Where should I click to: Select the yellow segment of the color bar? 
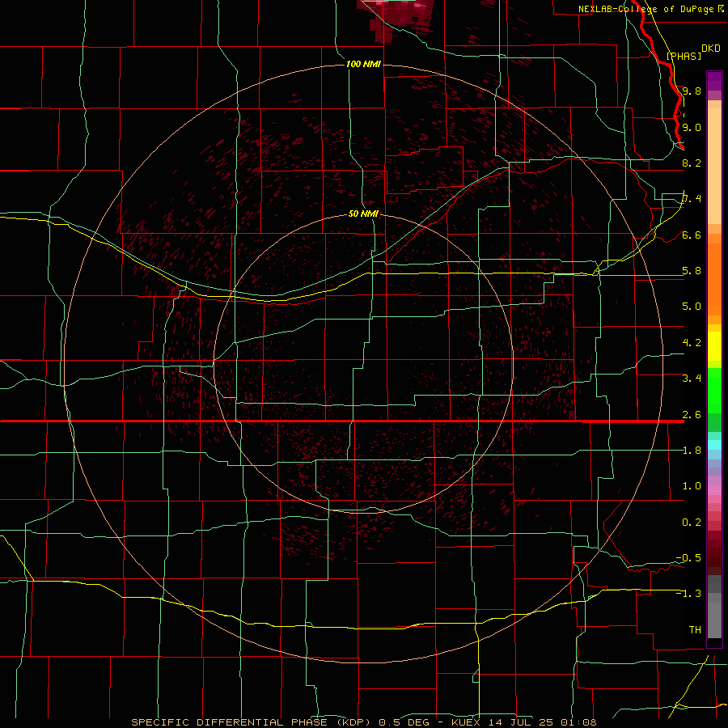714,346
